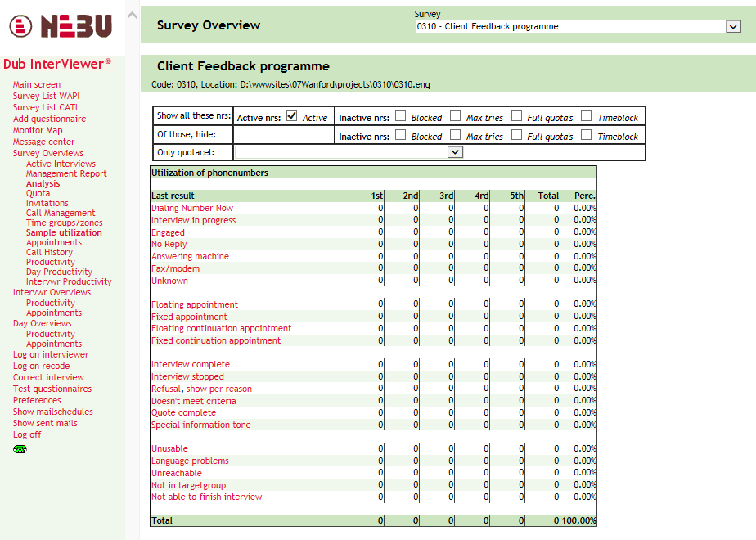Open the Only quotacel dropdown
The width and height of the screenshot is (756, 540).
349,152
